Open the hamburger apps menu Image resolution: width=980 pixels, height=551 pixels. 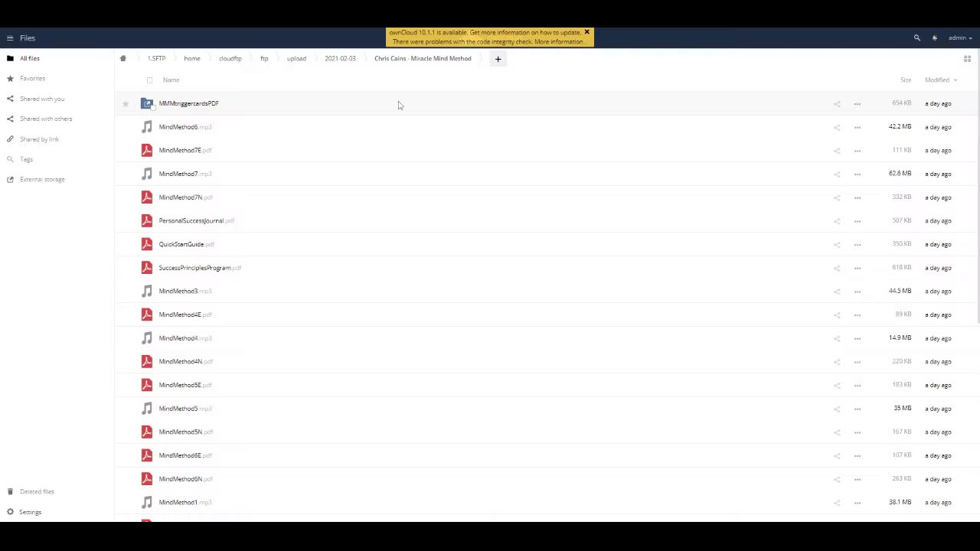tap(10, 37)
